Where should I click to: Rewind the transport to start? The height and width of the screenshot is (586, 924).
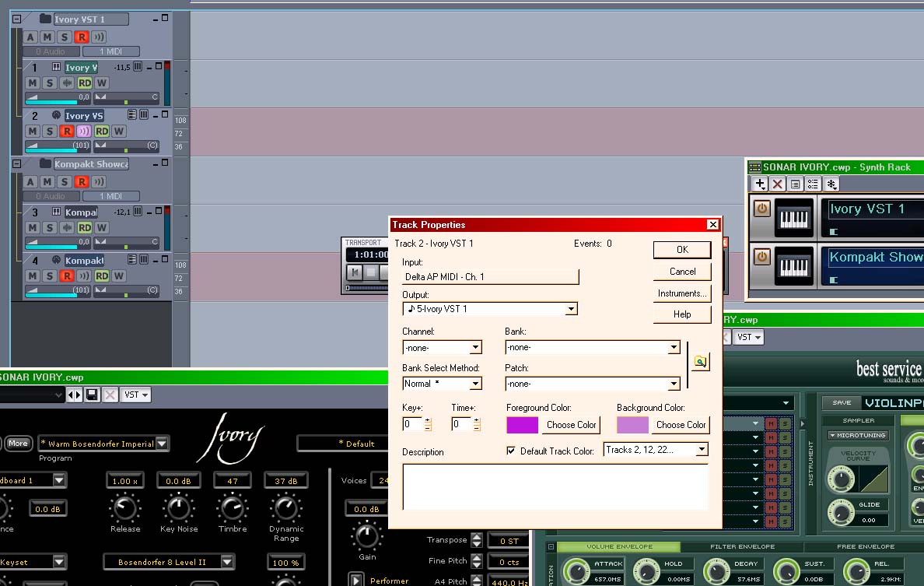point(354,272)
